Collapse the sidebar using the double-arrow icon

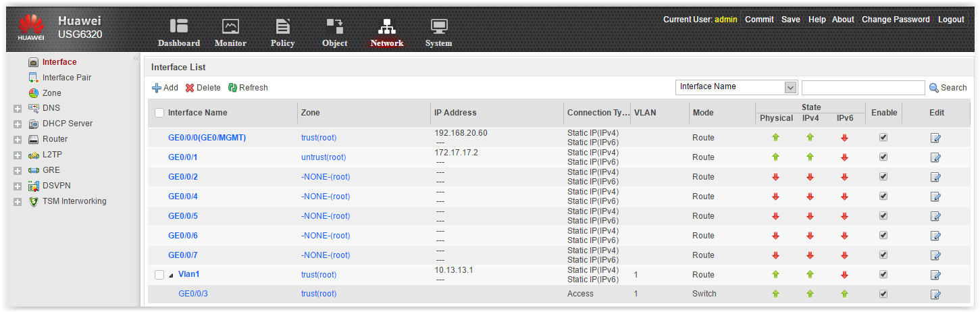(x=136, y=59)
